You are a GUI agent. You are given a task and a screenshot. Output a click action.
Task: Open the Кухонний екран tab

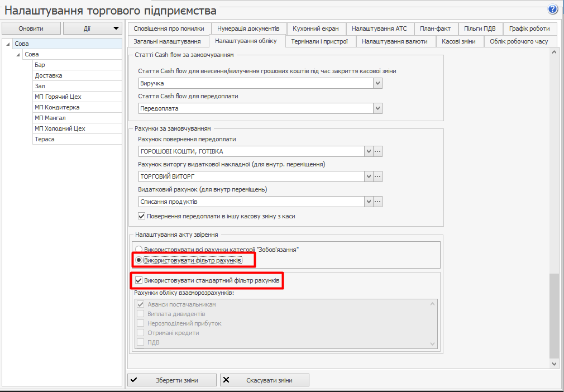point(316,28)
